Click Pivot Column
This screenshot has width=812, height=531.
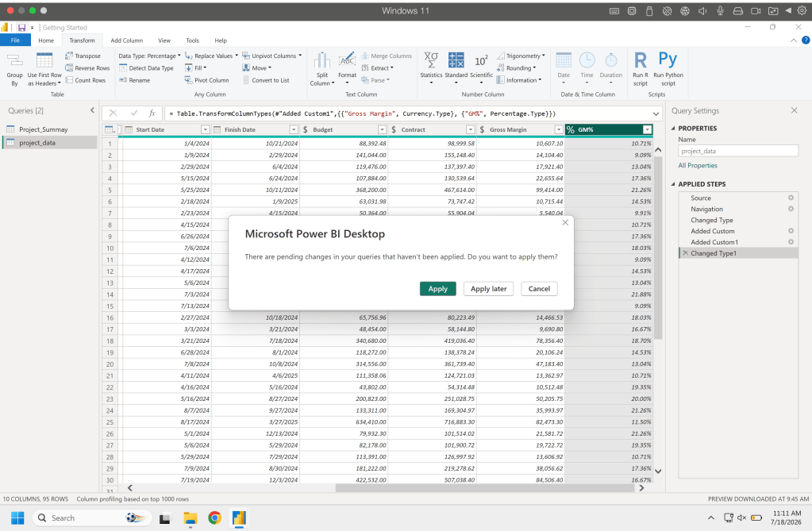(x=206, y=80)
